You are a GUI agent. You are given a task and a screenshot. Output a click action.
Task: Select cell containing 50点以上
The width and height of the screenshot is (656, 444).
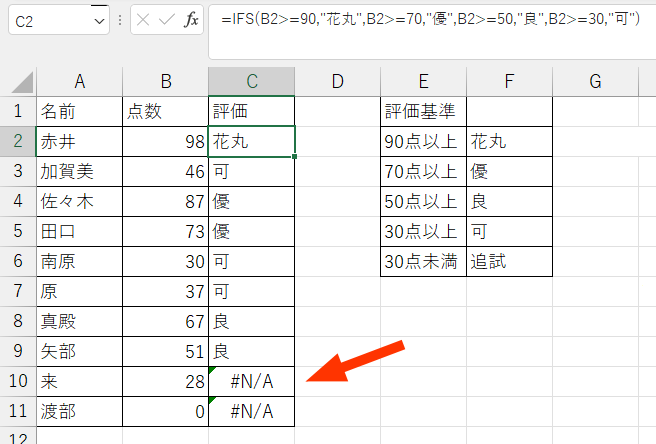pos(423,201)
